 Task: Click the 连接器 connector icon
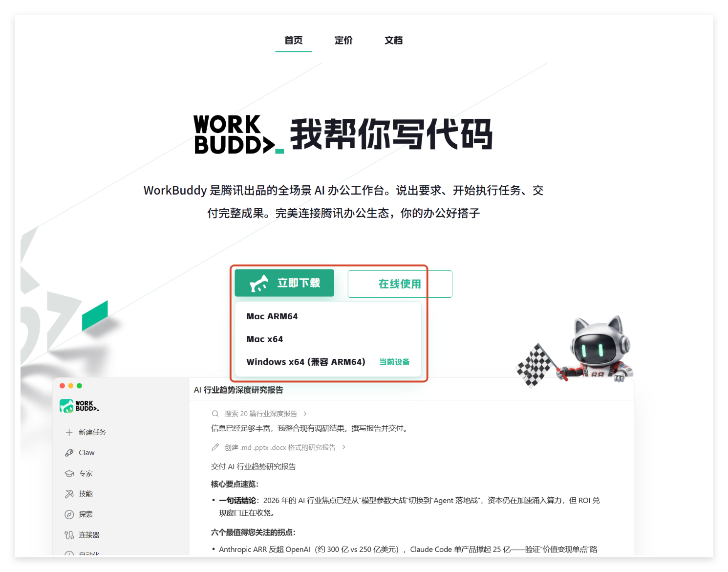click(x=69, y=535)
